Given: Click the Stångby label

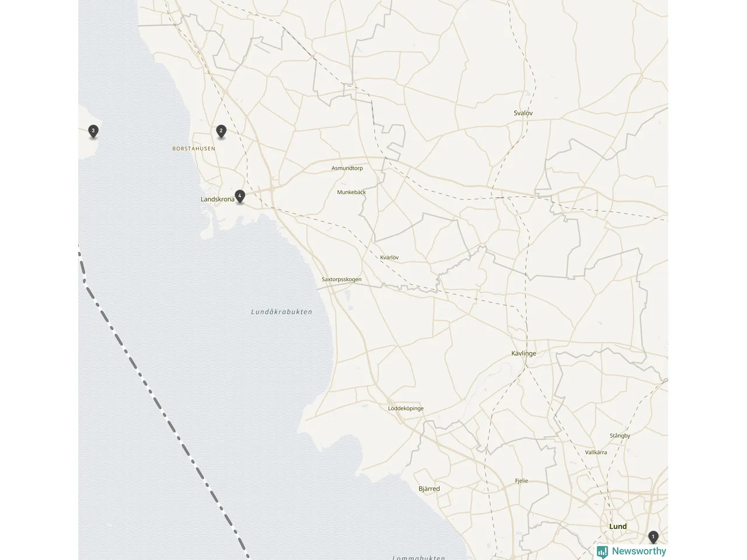Looking at the screenshot, I should pyautogui.click(x=620, y=436).
